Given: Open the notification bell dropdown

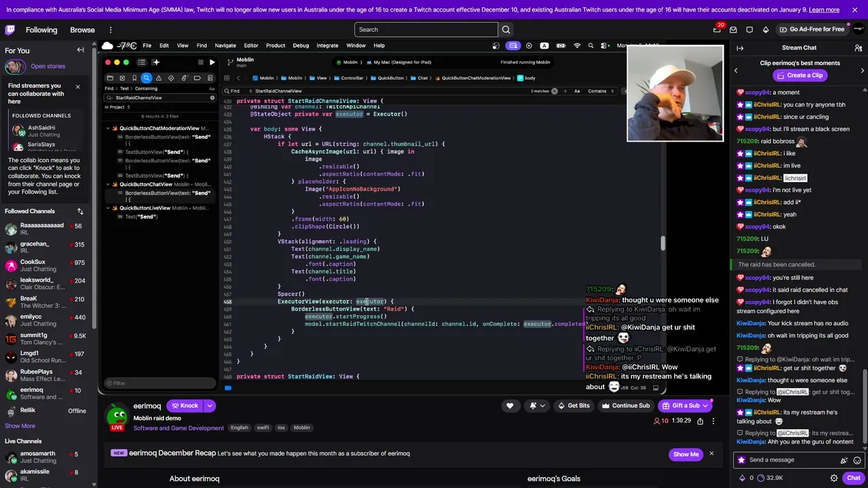Looking at the screenshot, I should tap(536, 406).
